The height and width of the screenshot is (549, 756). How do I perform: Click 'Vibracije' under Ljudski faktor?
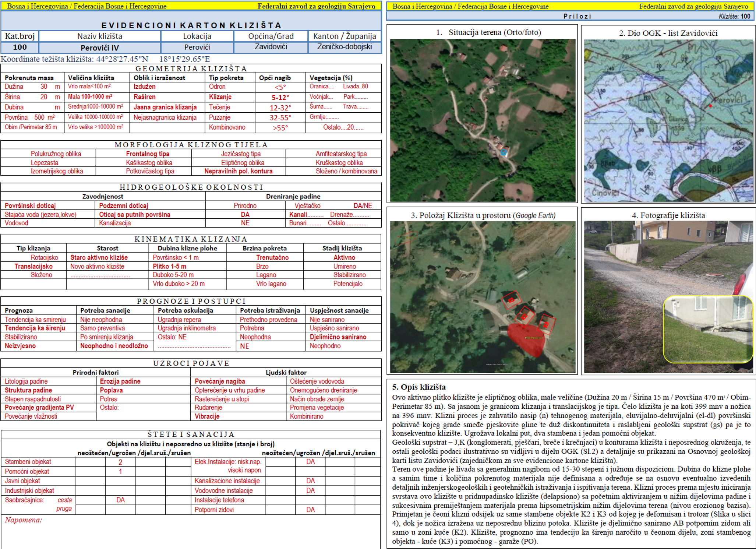coord(207,416)
